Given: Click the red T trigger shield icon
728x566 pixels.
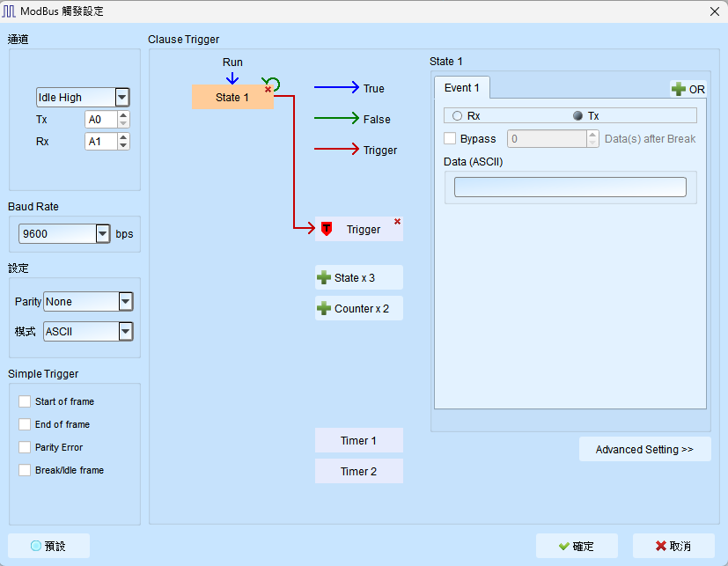Looking at the screenshot, I should (x=327, y=229).
